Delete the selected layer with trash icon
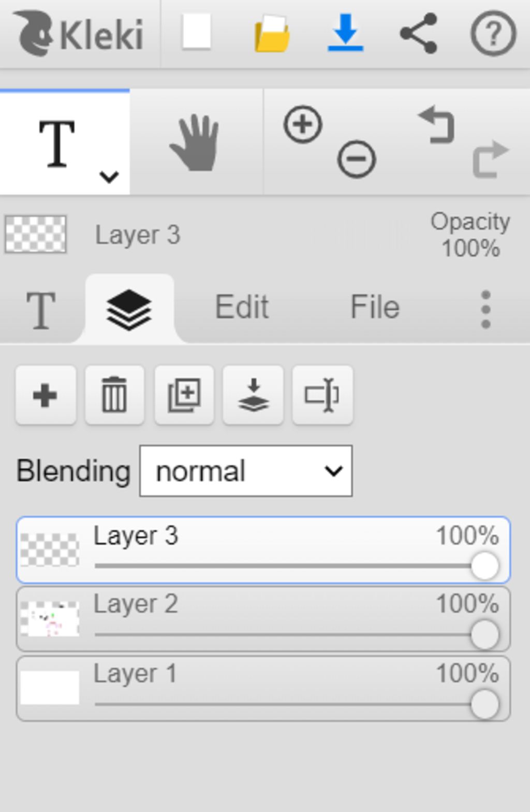 coord(114,395)
